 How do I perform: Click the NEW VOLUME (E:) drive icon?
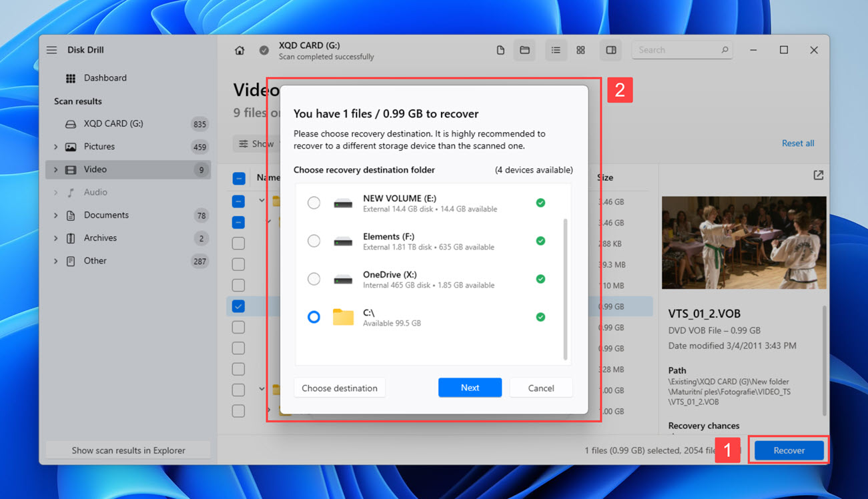point(343,203)
